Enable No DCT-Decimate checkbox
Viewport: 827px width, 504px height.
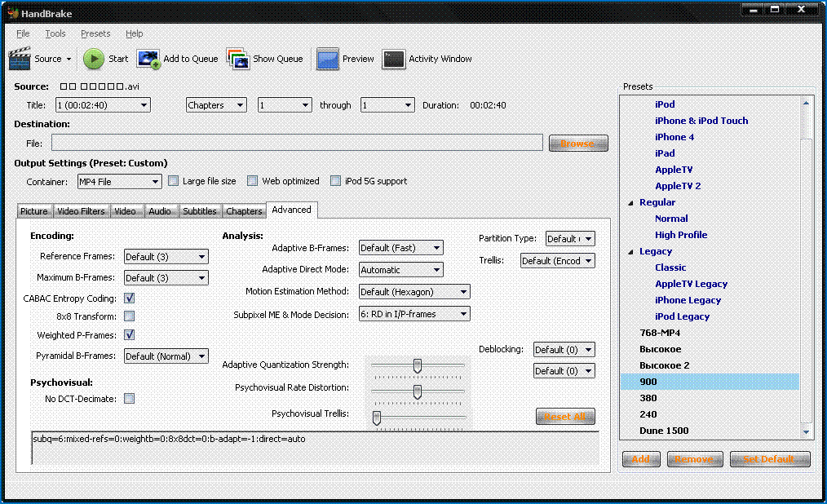(129, 399)
